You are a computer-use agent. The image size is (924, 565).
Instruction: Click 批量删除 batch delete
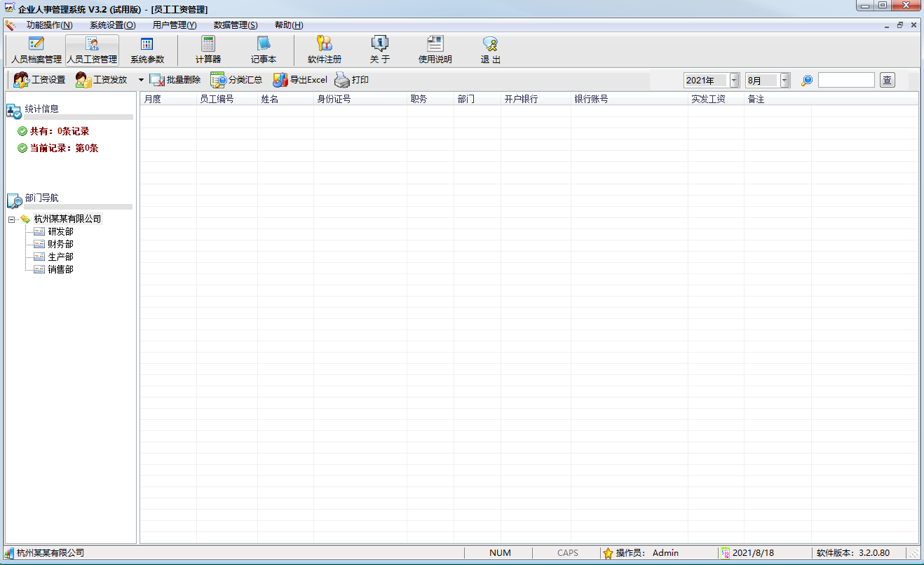175,80
